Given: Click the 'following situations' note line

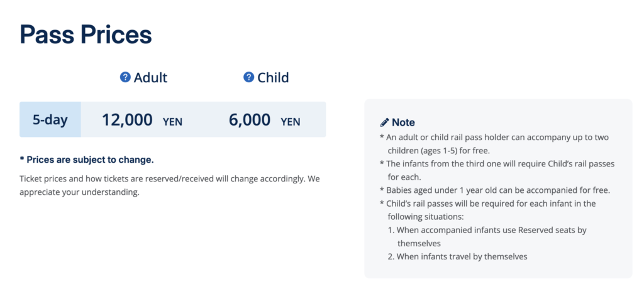Looking at the screenshot, I should [488, 210].
